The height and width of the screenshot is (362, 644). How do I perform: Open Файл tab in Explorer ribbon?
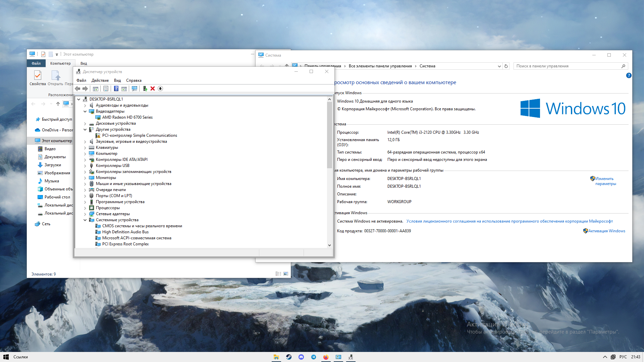click(x=36, y=63)
